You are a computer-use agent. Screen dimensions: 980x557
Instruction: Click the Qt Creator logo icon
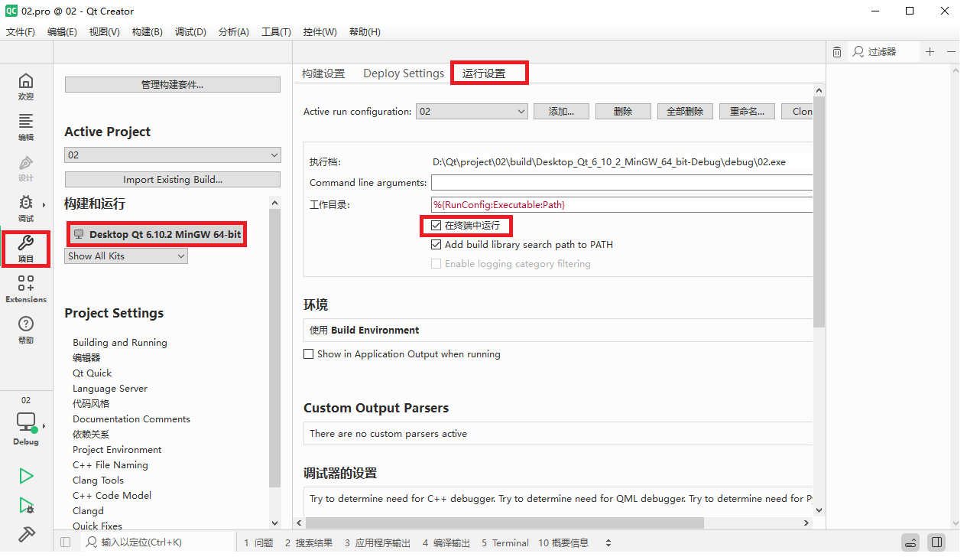pyautogui.click(x=11, y=11)
